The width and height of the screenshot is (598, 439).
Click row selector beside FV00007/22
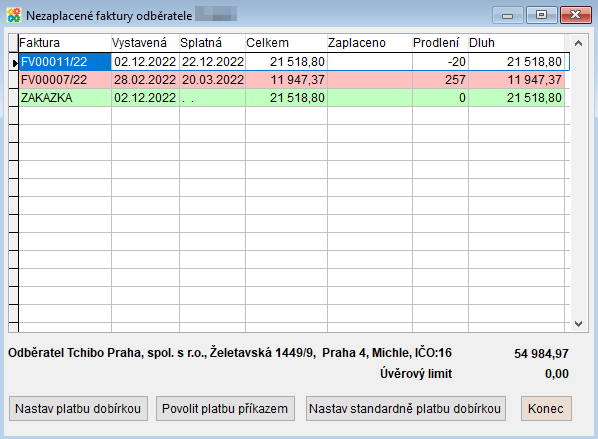click(x=14, y=80)
